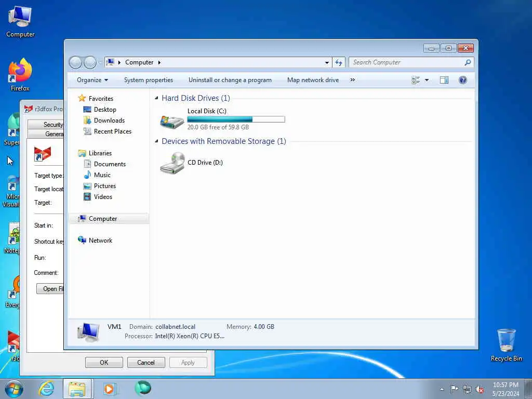This screenshot has height=399, width=532.
Task: Click Apply in r3dfox Properties dialog
Action: pos(188,362)
